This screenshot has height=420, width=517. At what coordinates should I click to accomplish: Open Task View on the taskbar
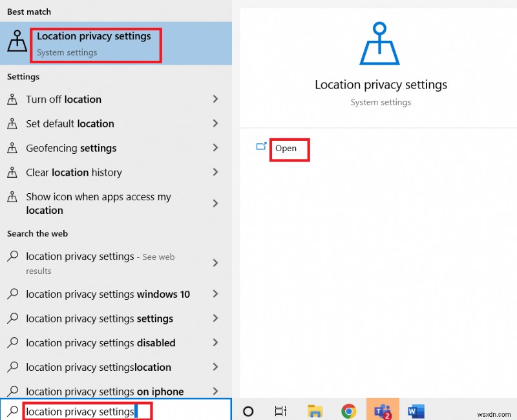[x=280, y=411]
